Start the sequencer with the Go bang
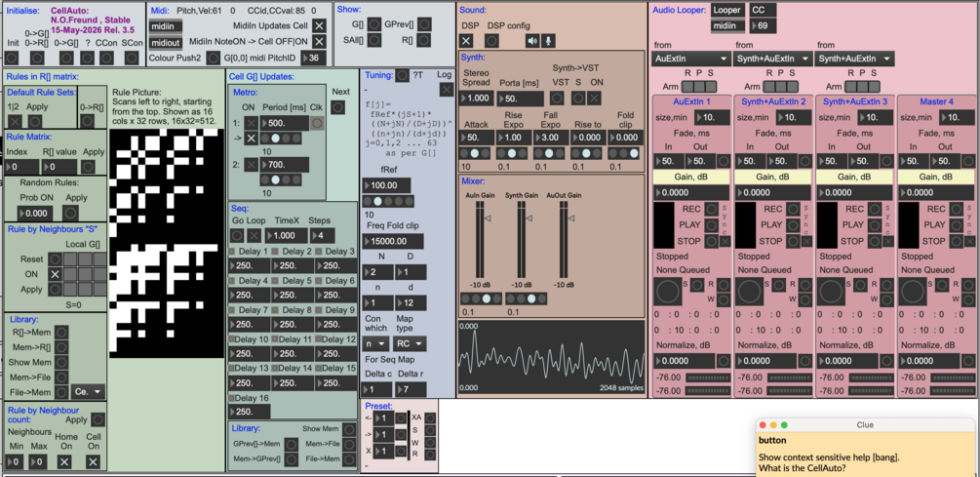Screen dimensions: 980x477 pyautogui.click(x=238, y=236)
